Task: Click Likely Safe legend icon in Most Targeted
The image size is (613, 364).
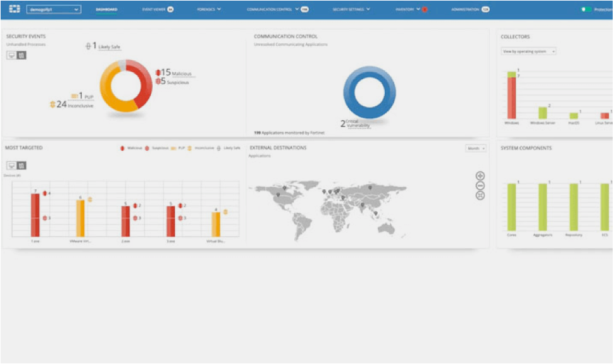Action: pyautogui.click(x=219, y=148)
